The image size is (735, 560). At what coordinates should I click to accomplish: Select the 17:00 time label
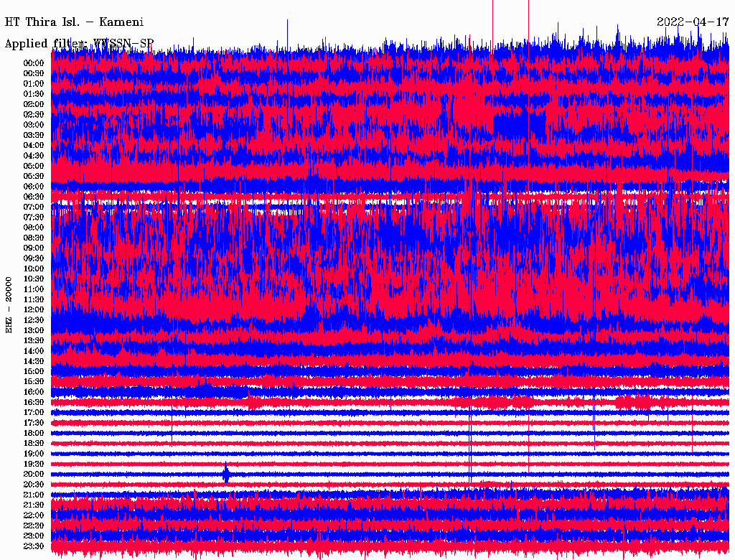tap(34, 413)
